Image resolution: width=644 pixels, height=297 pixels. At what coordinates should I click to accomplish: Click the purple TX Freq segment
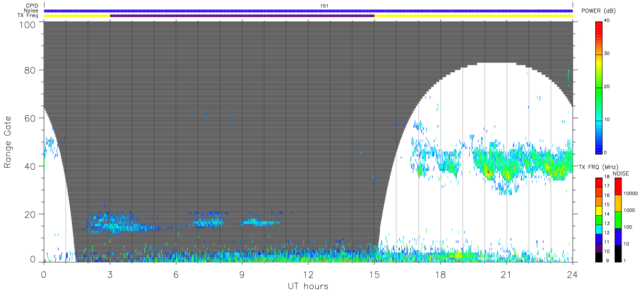point(242,16)
